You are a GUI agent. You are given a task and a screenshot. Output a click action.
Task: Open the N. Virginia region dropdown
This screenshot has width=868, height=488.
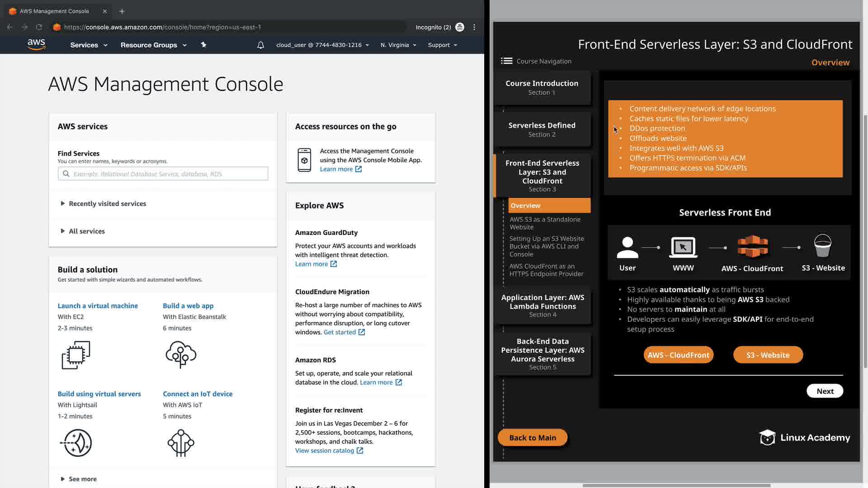(398, 45)
